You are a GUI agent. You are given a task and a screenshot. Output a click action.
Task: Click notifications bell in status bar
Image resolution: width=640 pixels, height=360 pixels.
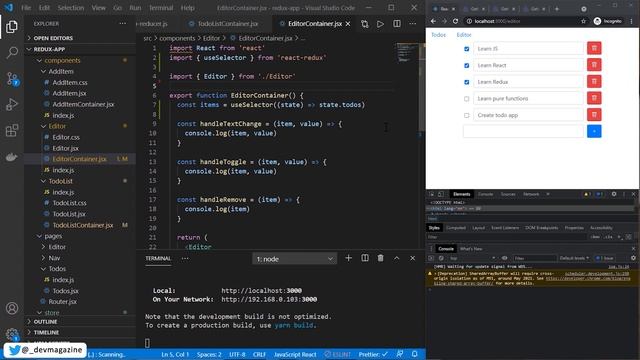tap(415, 354)
